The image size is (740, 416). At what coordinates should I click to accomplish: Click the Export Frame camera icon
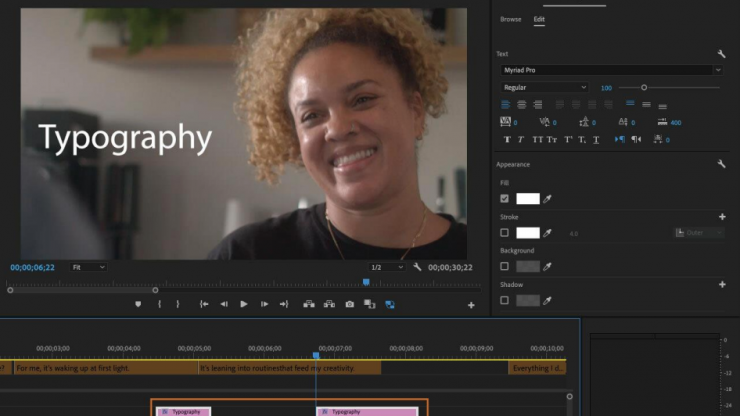coord(350,304)
